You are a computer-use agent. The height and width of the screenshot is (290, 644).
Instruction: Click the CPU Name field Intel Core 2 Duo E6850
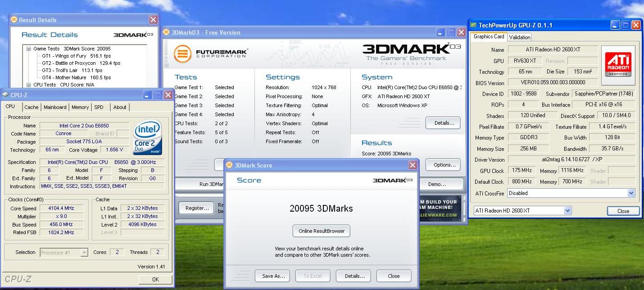[x=84, y=126]
